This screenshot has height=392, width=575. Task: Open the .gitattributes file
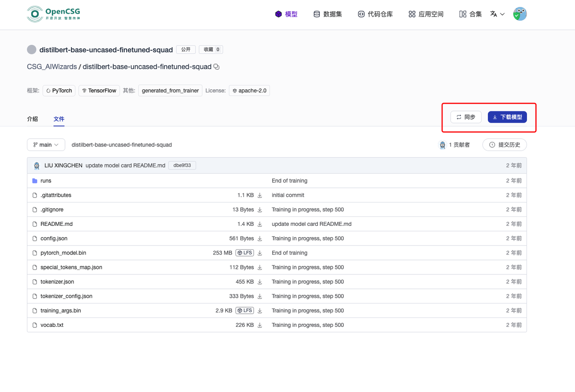tap(56, 195)
